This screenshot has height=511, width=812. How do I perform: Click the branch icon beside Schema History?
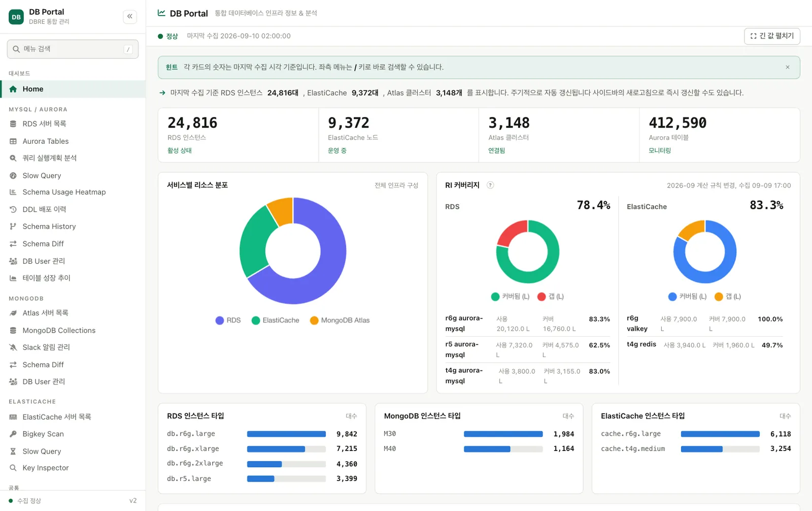pyautogui.click(x=13, y=227)
